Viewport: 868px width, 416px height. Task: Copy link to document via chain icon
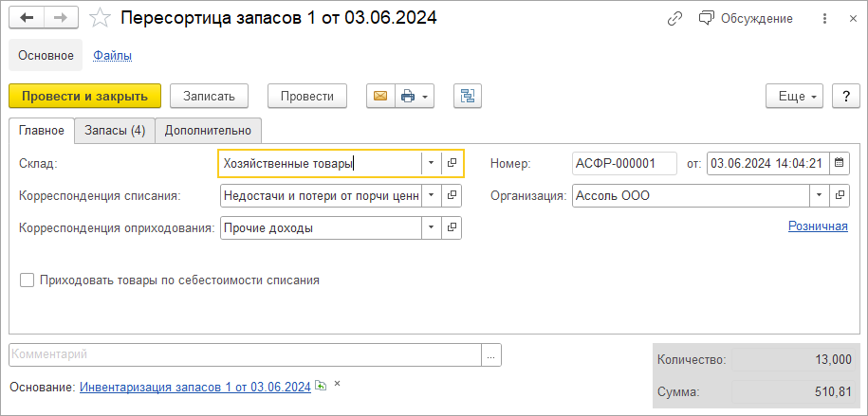(x=675, y=18)
